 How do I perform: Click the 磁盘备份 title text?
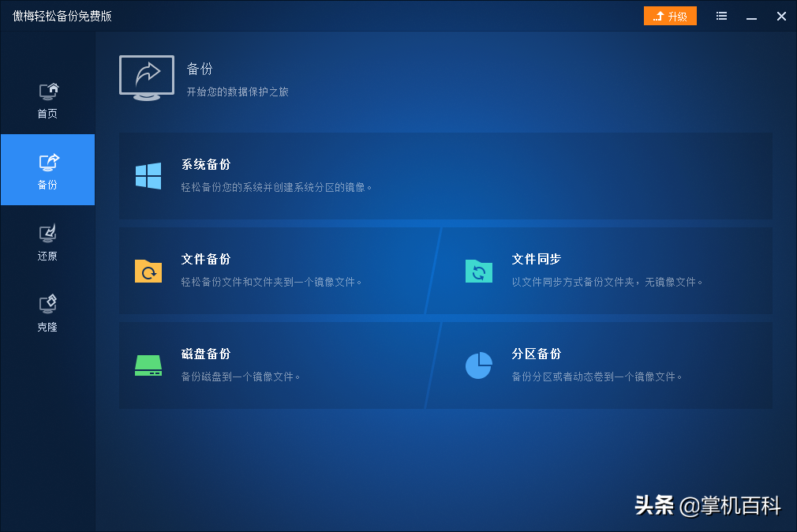pyautogui.click(x=206, y=354)
